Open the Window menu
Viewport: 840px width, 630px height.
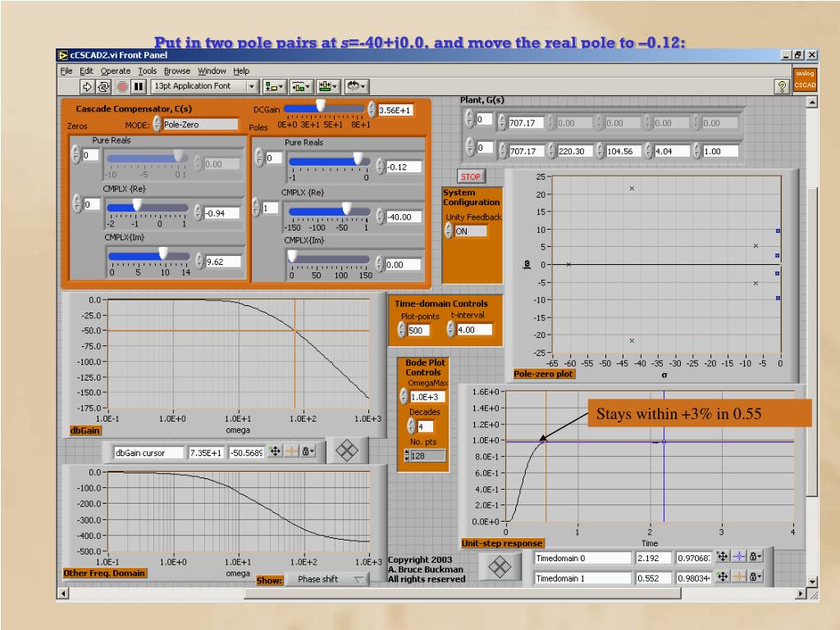[x=212, y=71]
